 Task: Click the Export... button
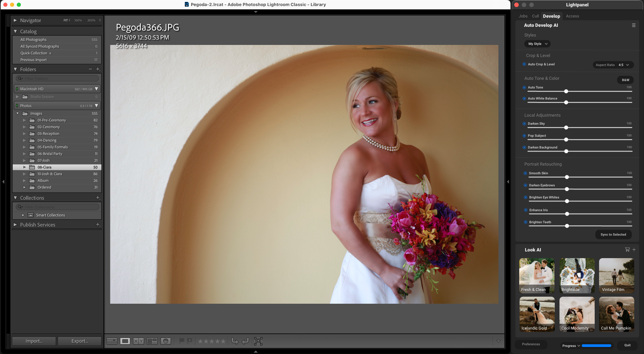tap(79, 341)
